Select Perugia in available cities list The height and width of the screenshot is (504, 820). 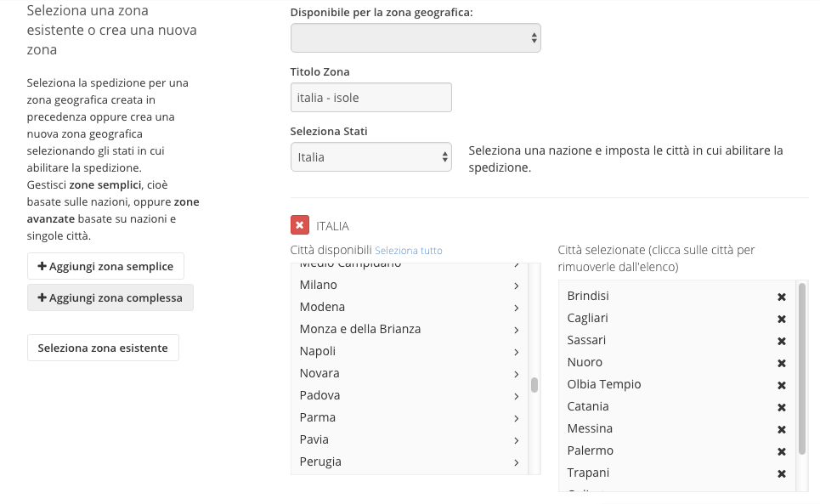[320, 462]
